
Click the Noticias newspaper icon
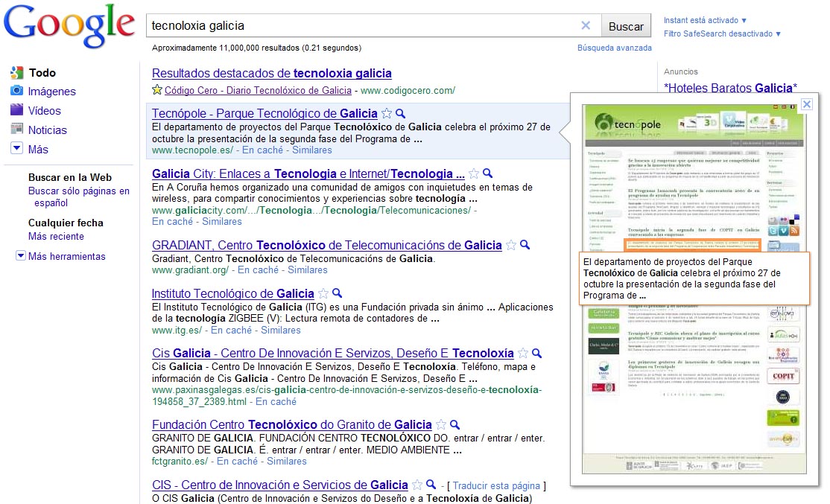[x=17, y=129]
